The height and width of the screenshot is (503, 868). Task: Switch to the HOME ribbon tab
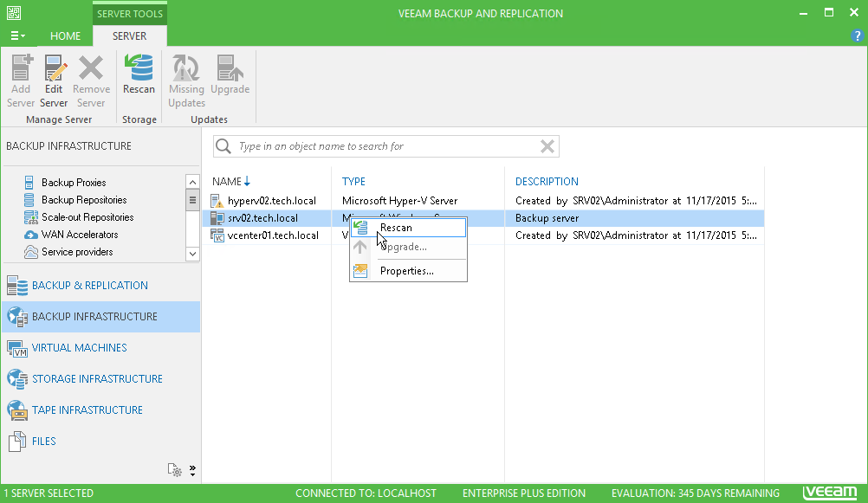pos(65,36)
